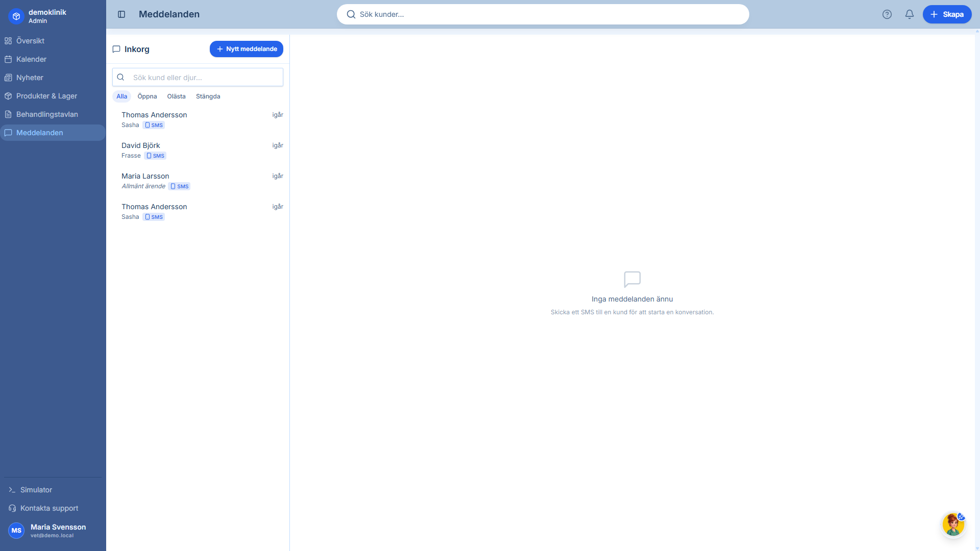Open the notifications bell

(x=910, y=14)
